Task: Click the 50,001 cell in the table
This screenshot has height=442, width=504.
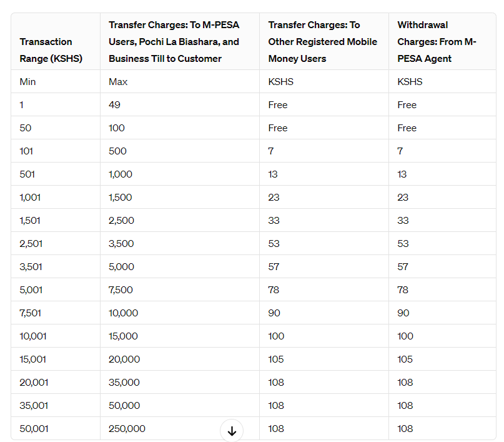Action: 34,429
